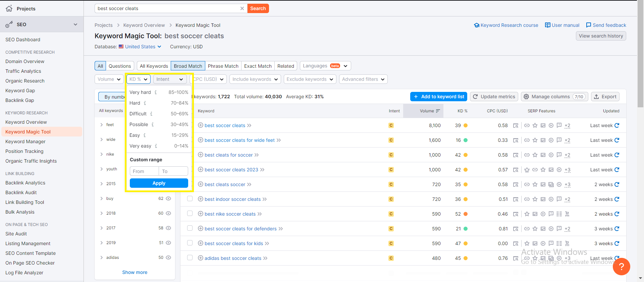Refresh metrics for best nike soccer cleats row
The width and height of the screenshot is (644, 282).
(x=617, y=214)
